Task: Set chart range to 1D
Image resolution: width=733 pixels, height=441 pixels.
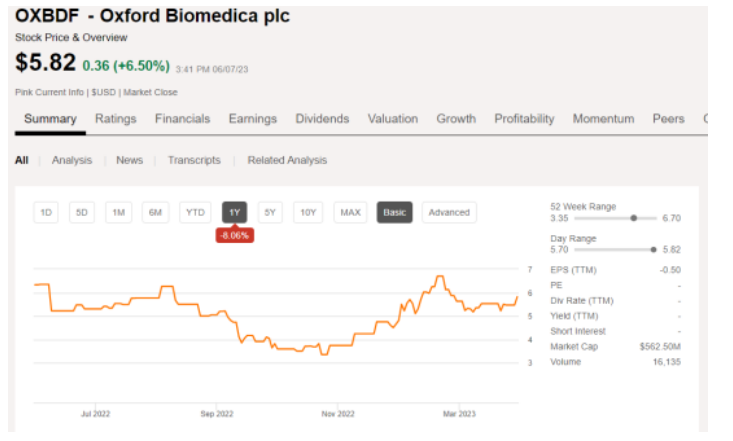Action: [46, 212]
